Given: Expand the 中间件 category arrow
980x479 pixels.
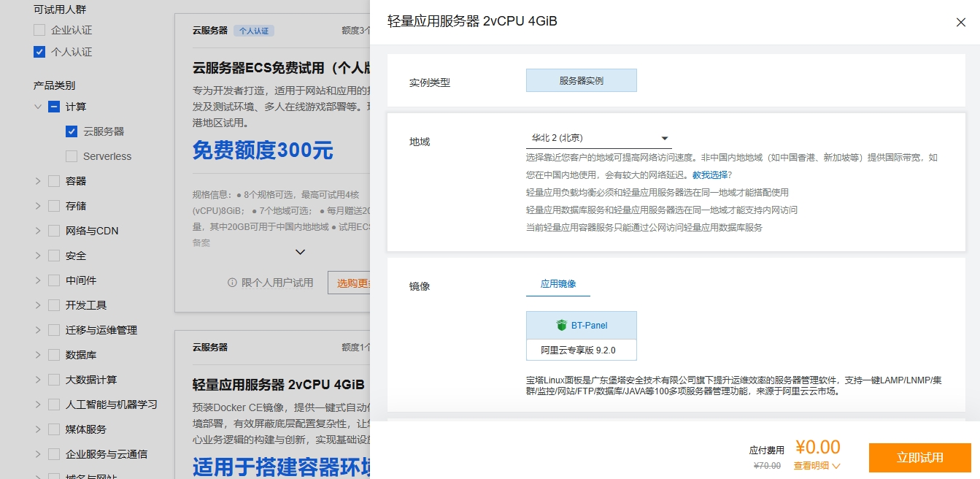Looking at the screenshot, I should [x=38, y=280].
